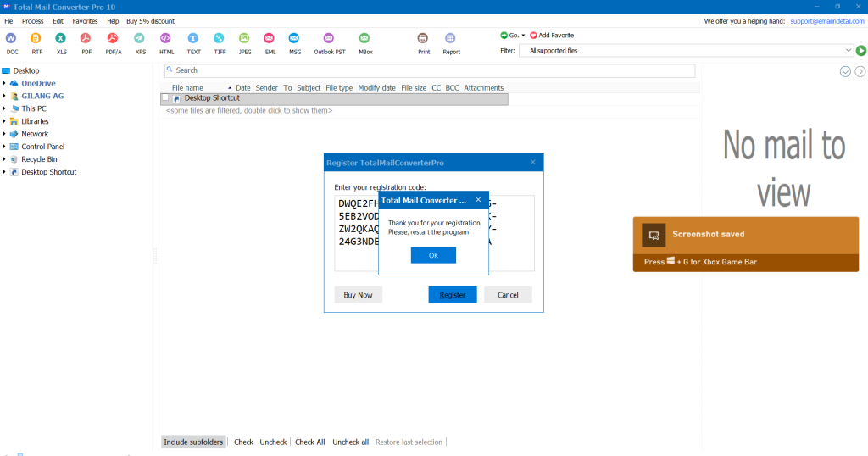Click Cancel in the Register dialog
The height and width of the screenshot is (456, 868).
[x=508, y=295]
